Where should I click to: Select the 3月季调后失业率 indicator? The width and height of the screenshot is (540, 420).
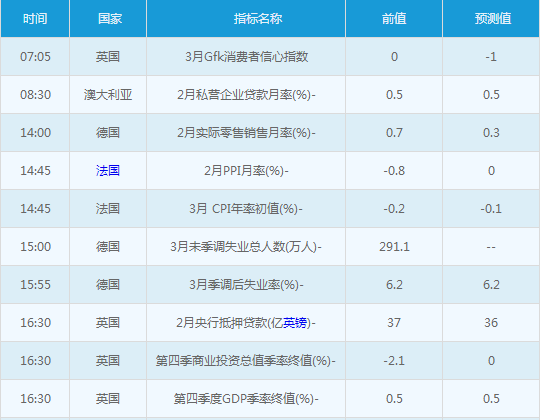pyautogui.click(x=246, y=285)
